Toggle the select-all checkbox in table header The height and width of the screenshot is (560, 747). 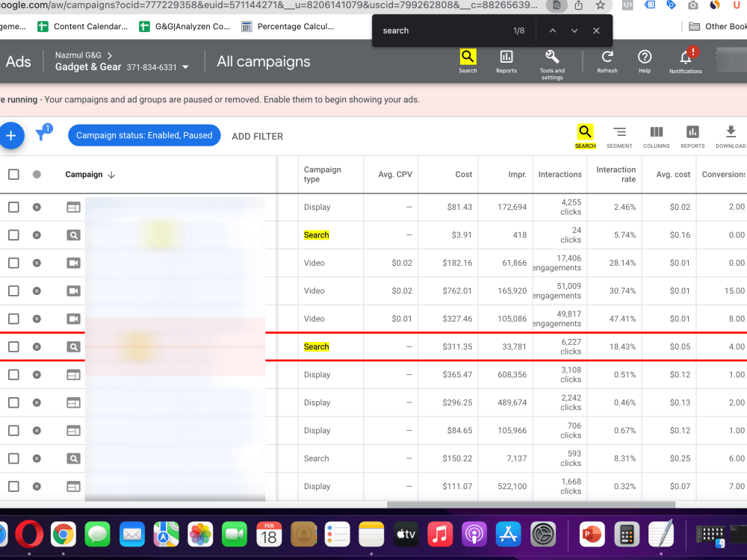click(13, 174)
